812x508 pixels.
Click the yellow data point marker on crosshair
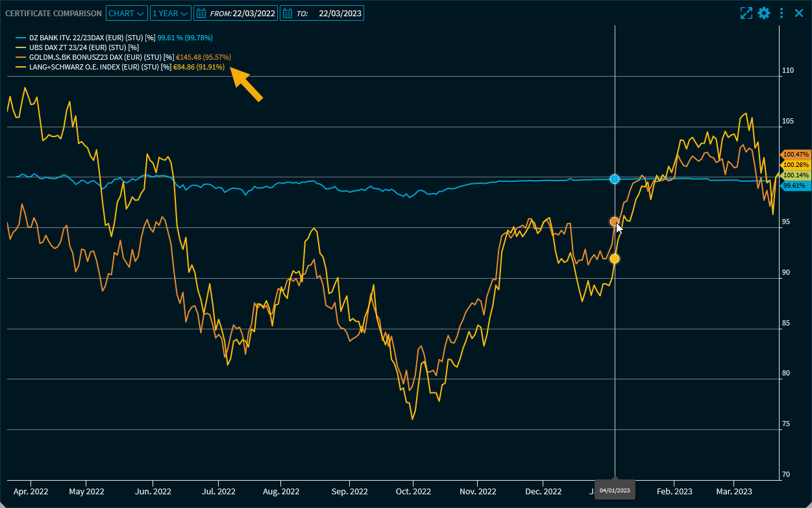click(615, 259)
